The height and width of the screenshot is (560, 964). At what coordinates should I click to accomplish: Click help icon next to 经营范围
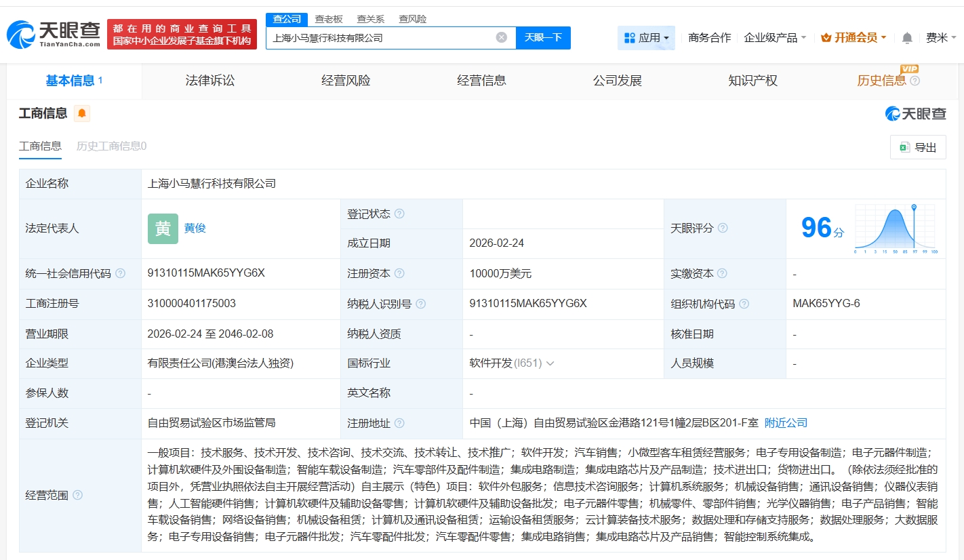tap(77, 495)
